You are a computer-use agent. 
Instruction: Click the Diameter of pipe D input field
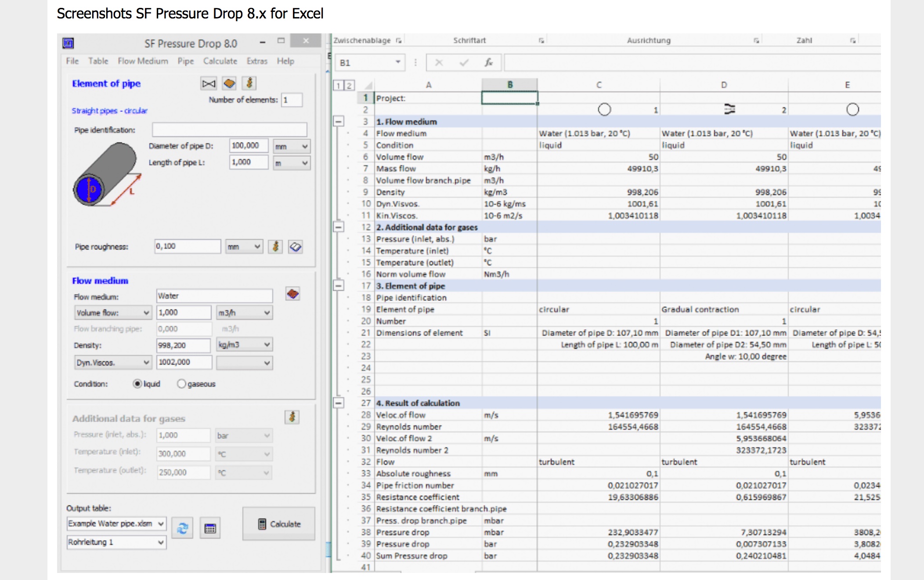pyautogui.click(x=249, y=145)
